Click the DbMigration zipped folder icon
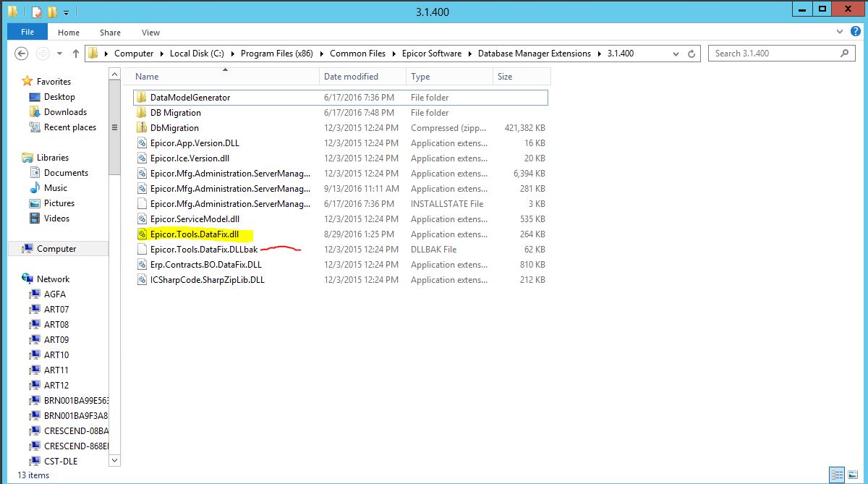 point(142,128)
